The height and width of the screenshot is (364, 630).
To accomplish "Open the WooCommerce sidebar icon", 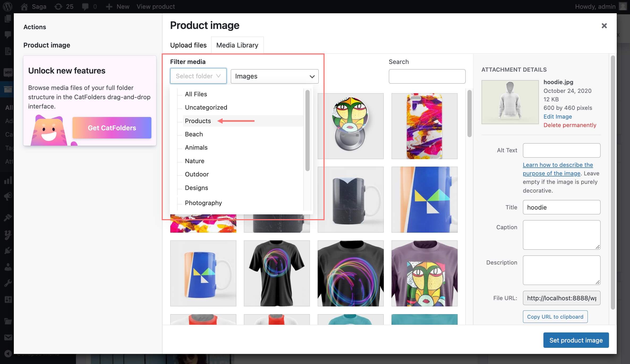I will pyautogui.click(x=8, y=72).
